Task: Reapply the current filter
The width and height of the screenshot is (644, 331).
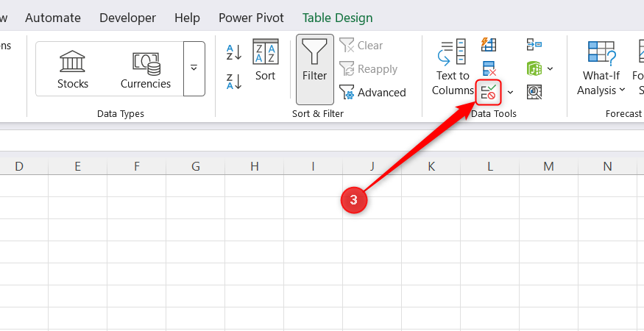Action: (x=368, y=69)
